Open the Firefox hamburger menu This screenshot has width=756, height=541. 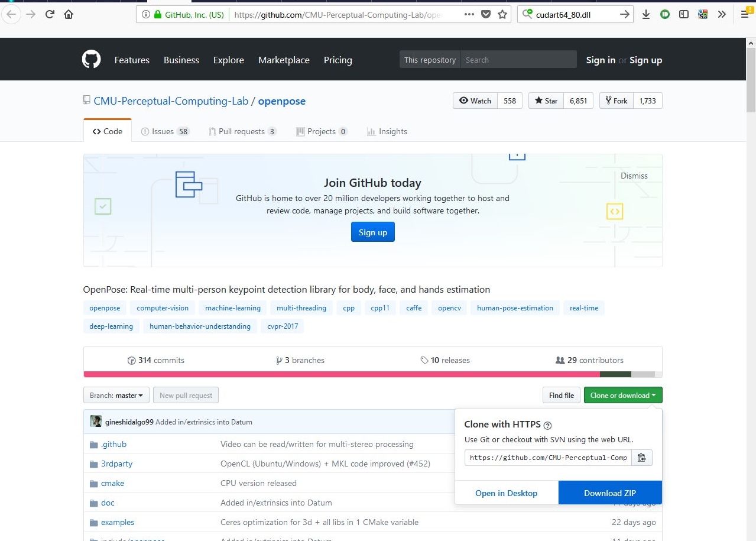[744, 15]
